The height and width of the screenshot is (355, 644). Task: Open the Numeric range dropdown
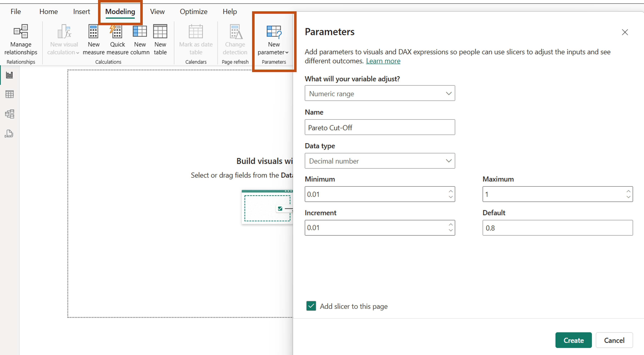tap(380, 93)
